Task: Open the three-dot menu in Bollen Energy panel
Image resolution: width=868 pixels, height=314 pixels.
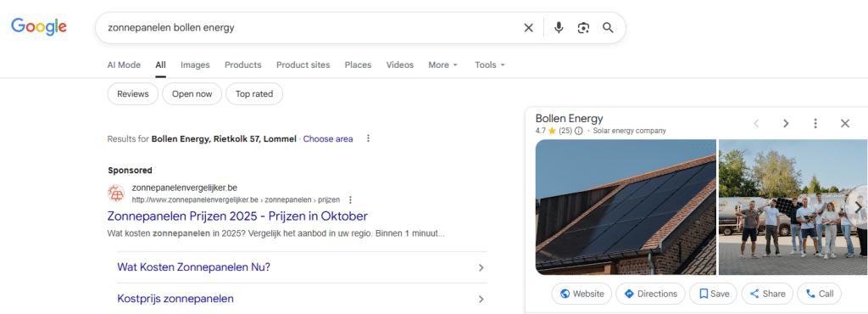Action: click(815, 124)
